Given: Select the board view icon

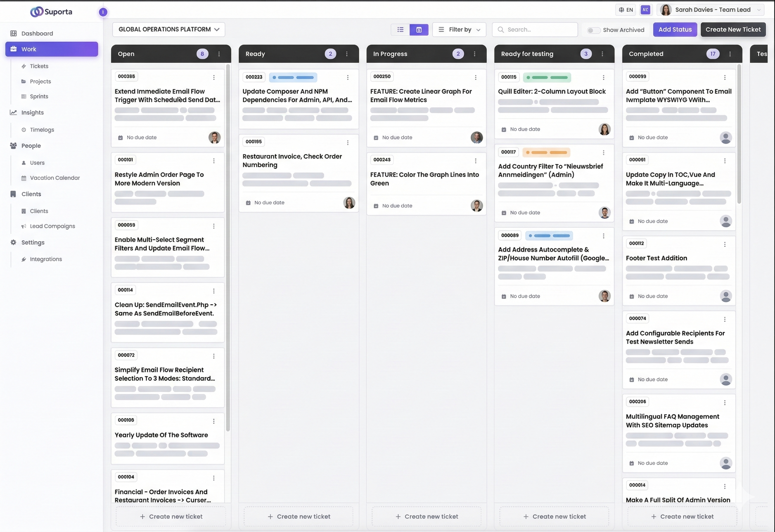Looking at the screenshot, I should click(x=419, y=30).
